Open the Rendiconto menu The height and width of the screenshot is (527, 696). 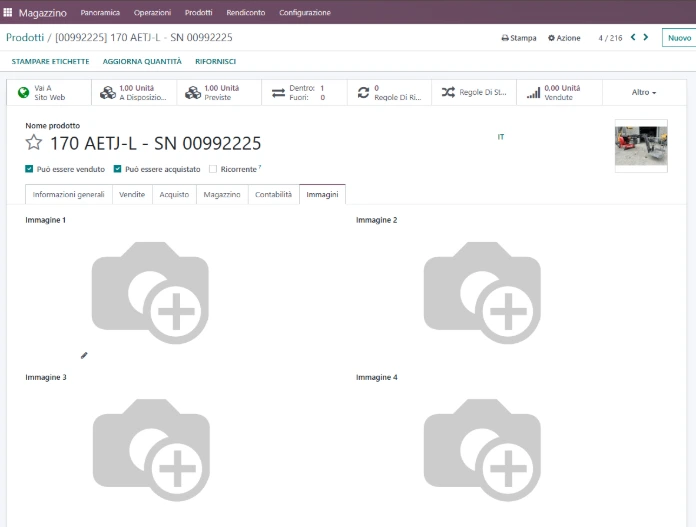click(x=245, y=13)
